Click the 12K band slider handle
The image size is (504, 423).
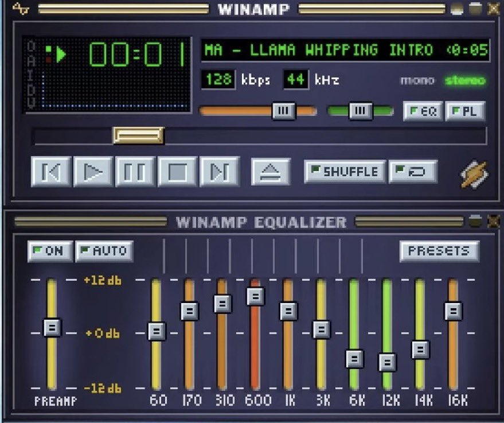tap(388, 362)
